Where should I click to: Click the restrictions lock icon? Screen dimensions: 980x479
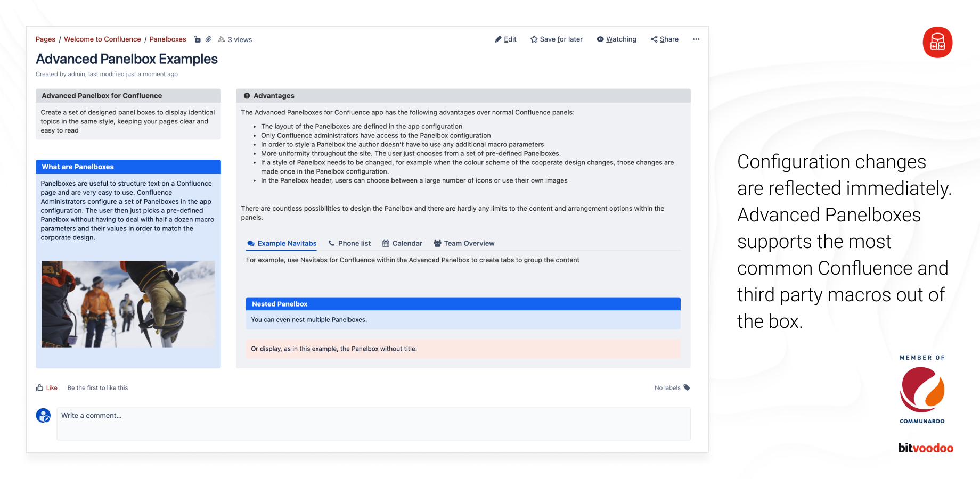click(x=198, y=39)
